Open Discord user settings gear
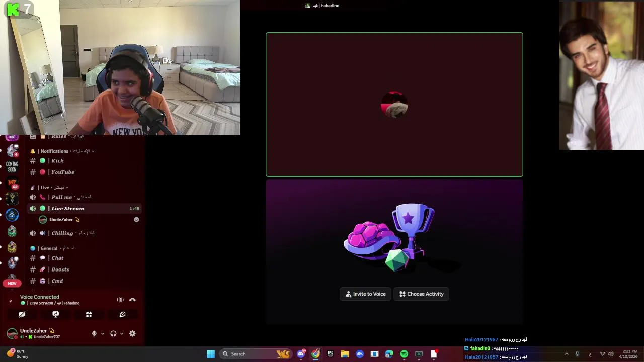 pos(132,333)
